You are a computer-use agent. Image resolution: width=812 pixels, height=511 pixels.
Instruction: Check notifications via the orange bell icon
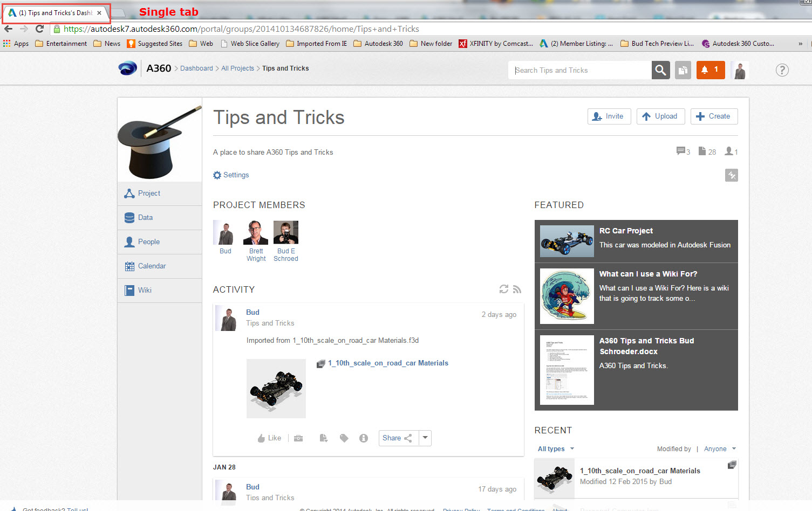coord(710,70)
